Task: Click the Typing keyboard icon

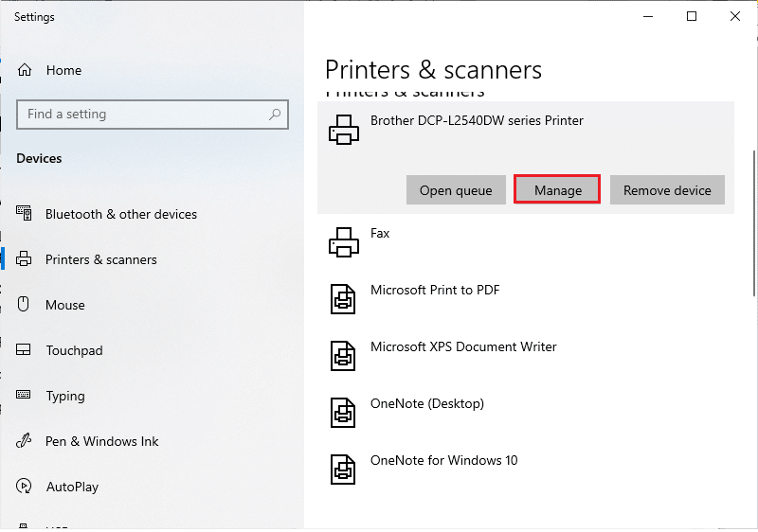Action: 23,395
